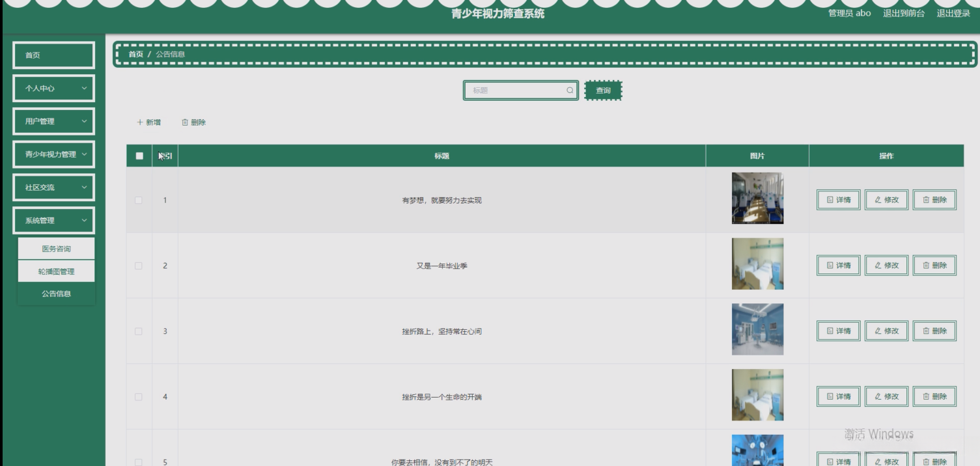Click the 图片 column header
The image size is (980, 466).
coord(757,156)
